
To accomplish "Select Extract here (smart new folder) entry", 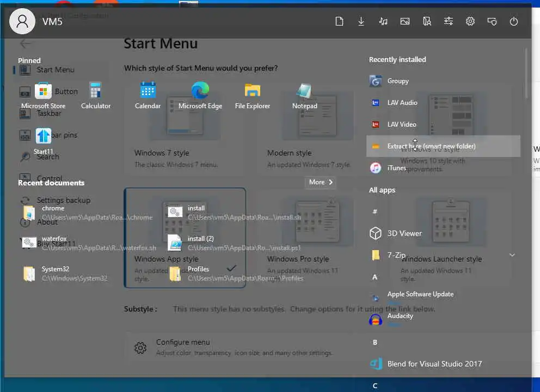I will tap(443, 146).
